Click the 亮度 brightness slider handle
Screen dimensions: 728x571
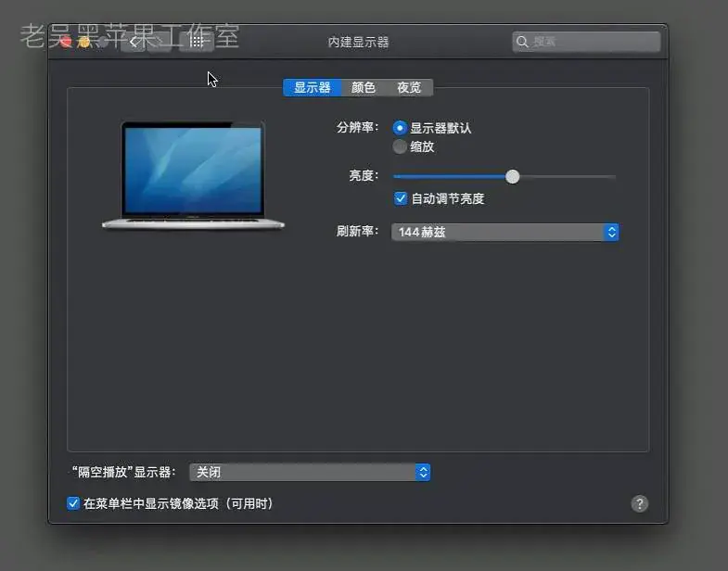click(513, 176)
